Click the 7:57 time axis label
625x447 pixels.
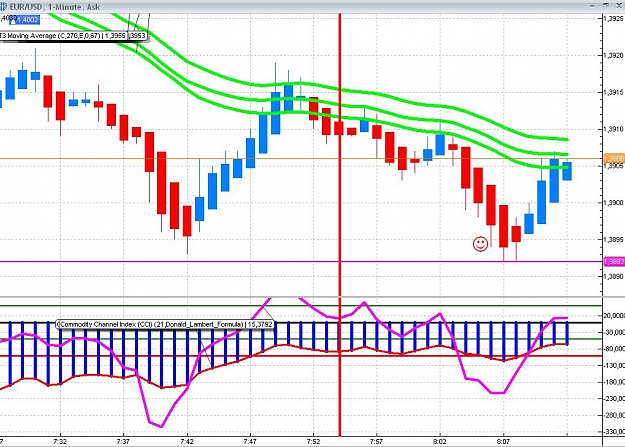tap(376, 441)
